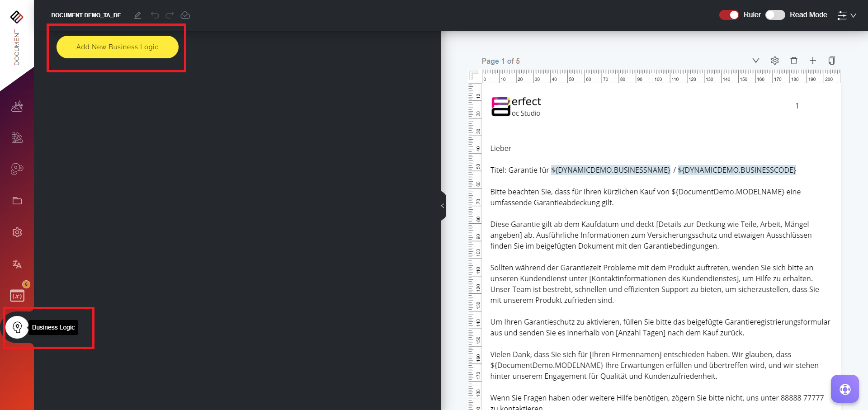
Task: Click the color palette sidebar icon
Action: (17, 138)
